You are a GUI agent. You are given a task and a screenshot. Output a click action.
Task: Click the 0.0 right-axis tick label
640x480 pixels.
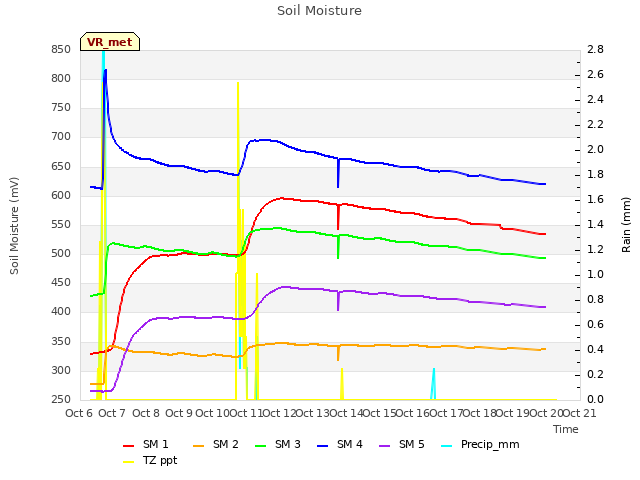[x=595, y=399]
